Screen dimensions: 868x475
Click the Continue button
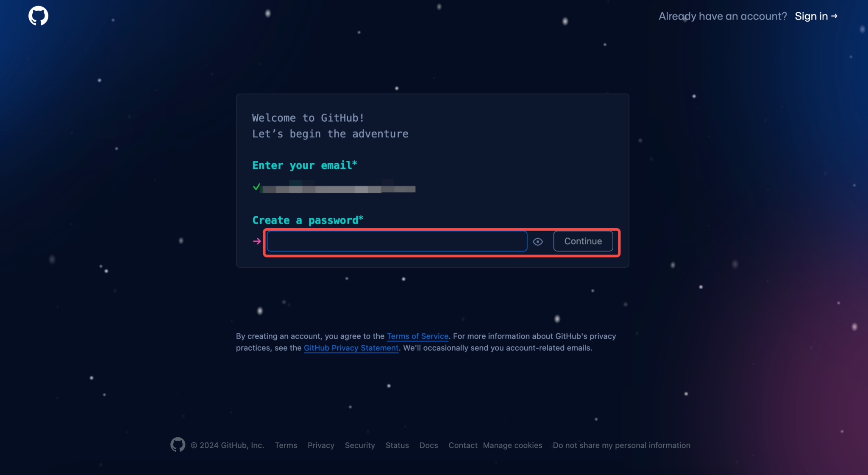[583, 241]
